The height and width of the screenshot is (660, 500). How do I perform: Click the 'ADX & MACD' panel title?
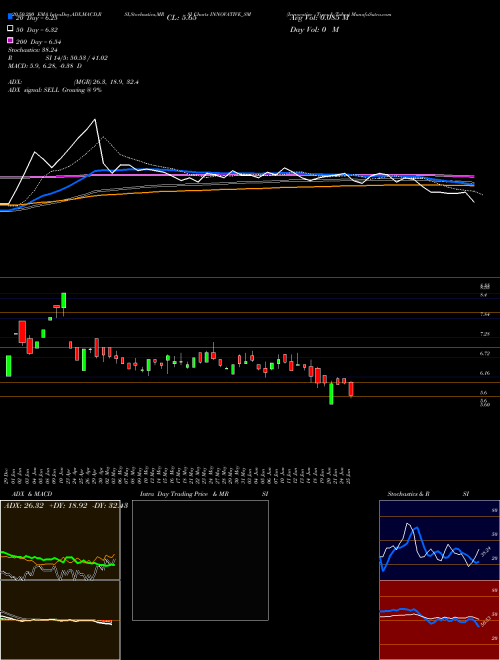click(x=32, y=494)
